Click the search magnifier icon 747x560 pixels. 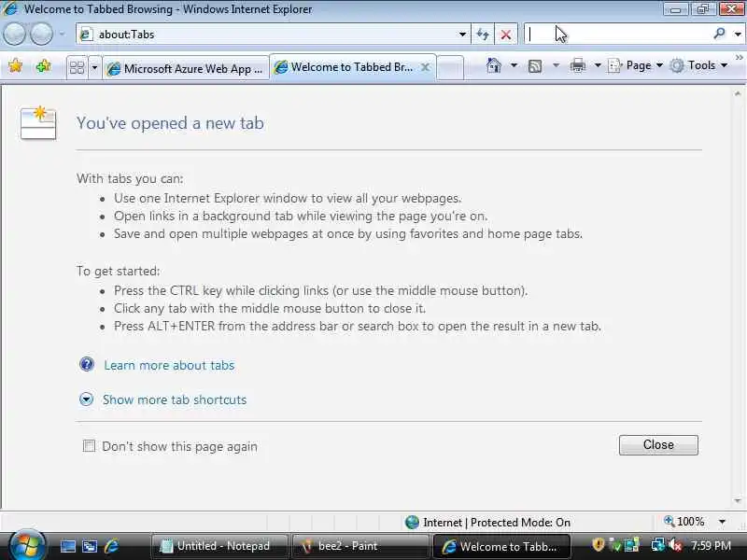click(x=719, y=34)
